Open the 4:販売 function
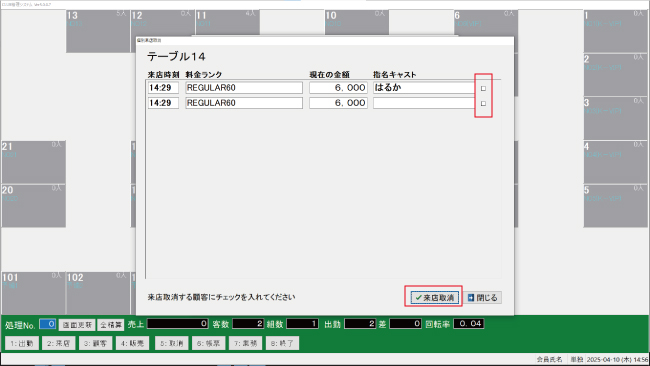 click(132, 343)
